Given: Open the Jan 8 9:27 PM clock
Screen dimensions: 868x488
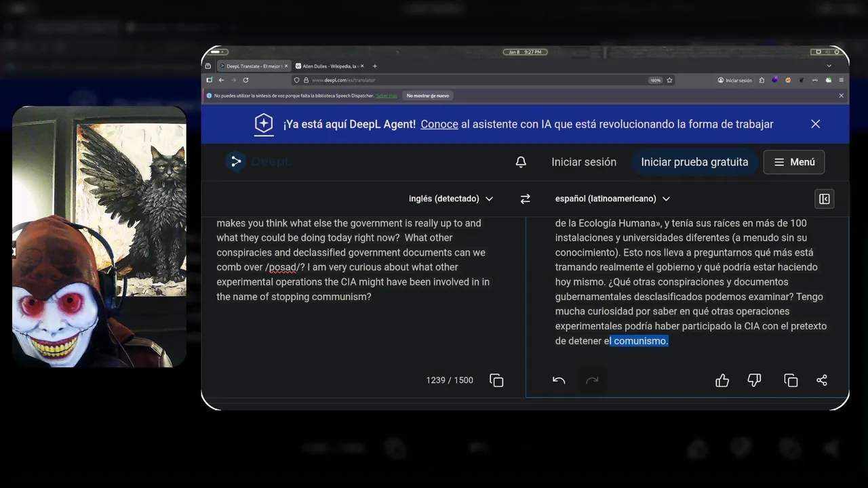Looking at the screenshot, I should tap(525, 52).
